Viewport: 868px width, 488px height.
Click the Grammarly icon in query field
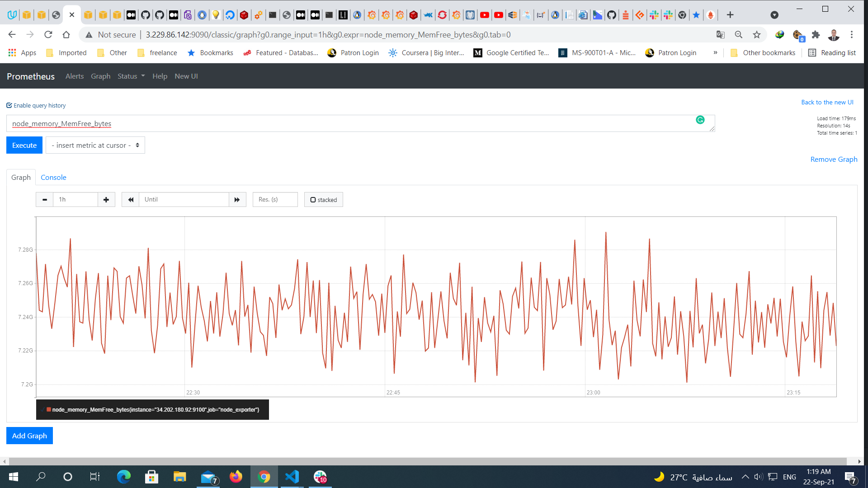(700, 120)
